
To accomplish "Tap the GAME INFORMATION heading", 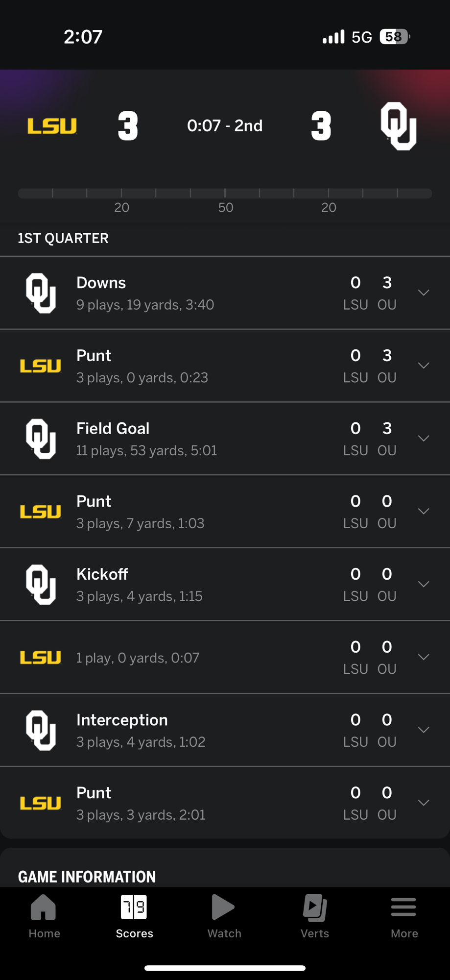I will click(87, 877).
